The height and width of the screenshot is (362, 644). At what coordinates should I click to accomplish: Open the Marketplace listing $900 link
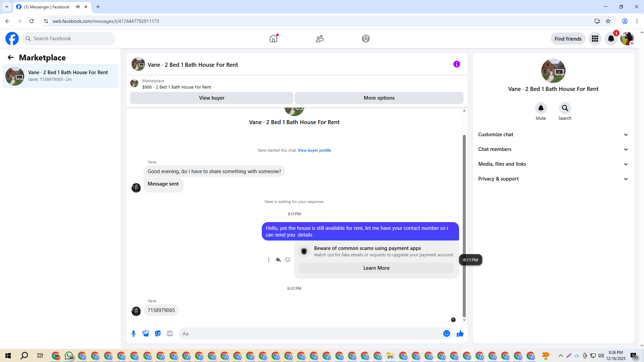pyautogui.click(x=177, y=87)
